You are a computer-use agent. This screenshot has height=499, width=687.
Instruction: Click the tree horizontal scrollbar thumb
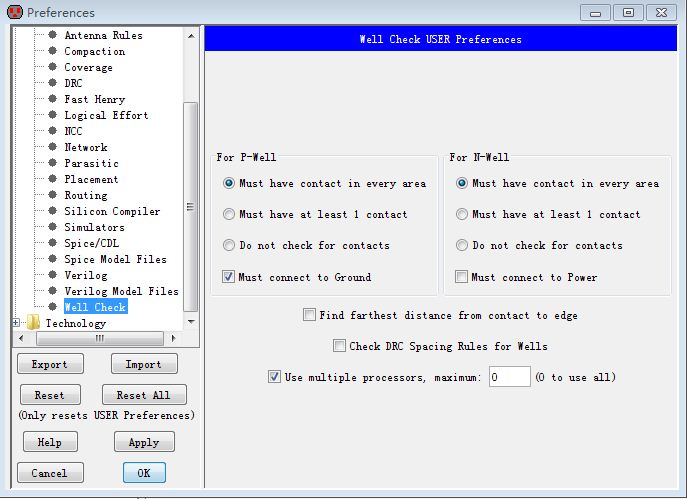(x=100, y=338)
